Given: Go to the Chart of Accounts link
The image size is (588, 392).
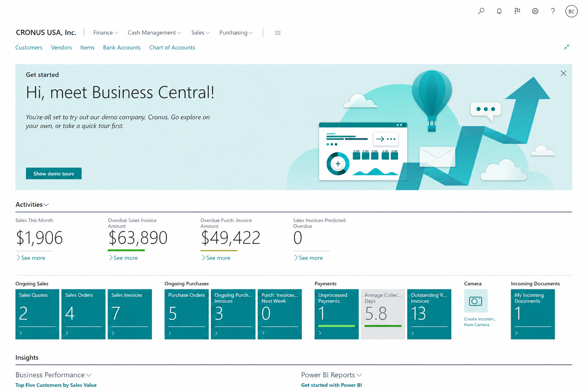Looking at the screenshot, I should click(172, 47).
